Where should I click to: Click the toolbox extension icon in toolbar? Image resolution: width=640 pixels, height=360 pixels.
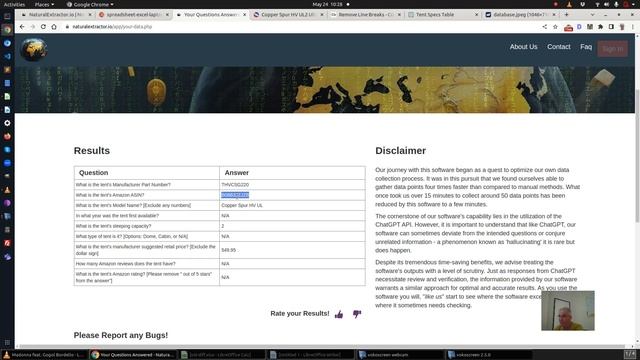569,27
